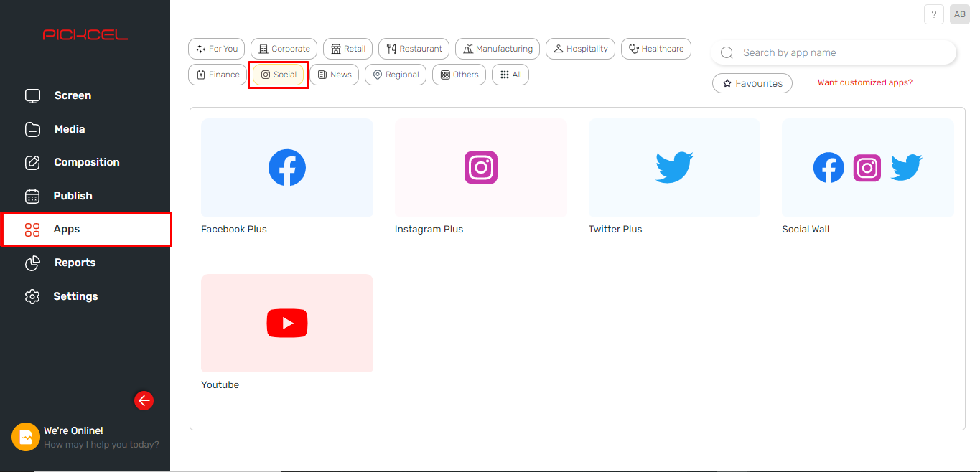The image size is (980, 472).
Task: Select the For You category filter
Action: click(x=217, y=49)
